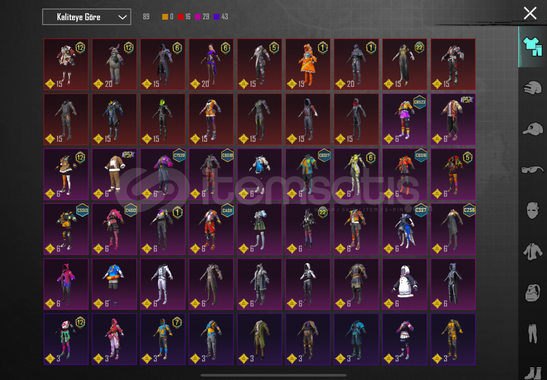This screenshot has width=547, height=380.
Task: Select the orange dress outfit thumbnail
Action: tap(308, 64)
